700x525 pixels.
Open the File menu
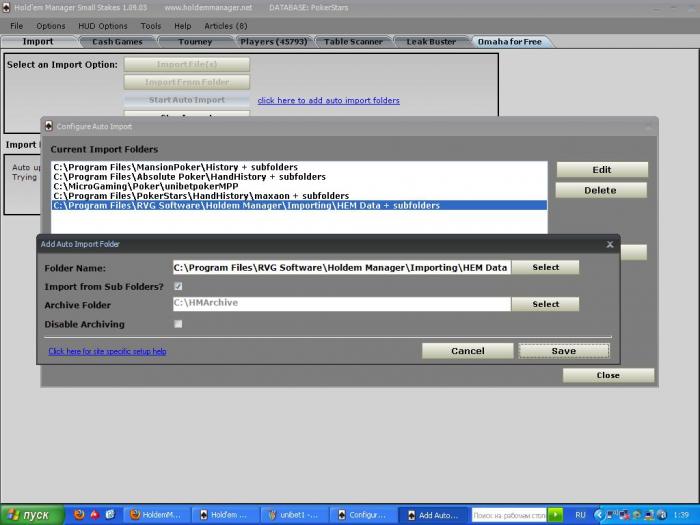click(17, 26)
